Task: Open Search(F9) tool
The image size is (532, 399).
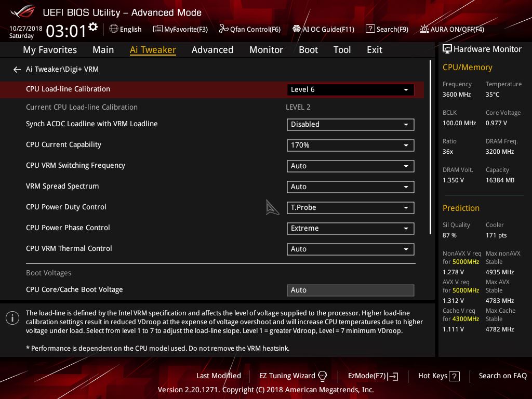Action: pyautogui.click(x=387, y=29)
